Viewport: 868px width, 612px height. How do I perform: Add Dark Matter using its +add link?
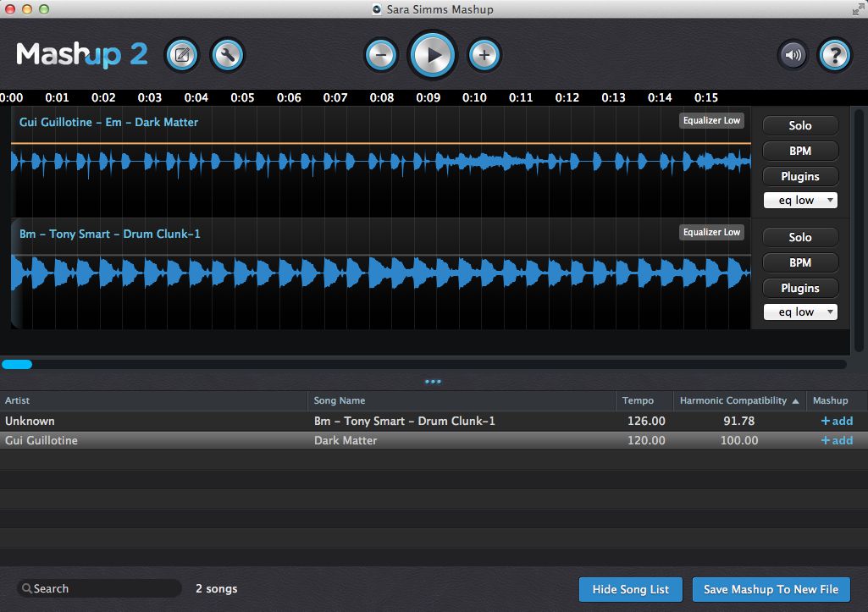point(837,440)
